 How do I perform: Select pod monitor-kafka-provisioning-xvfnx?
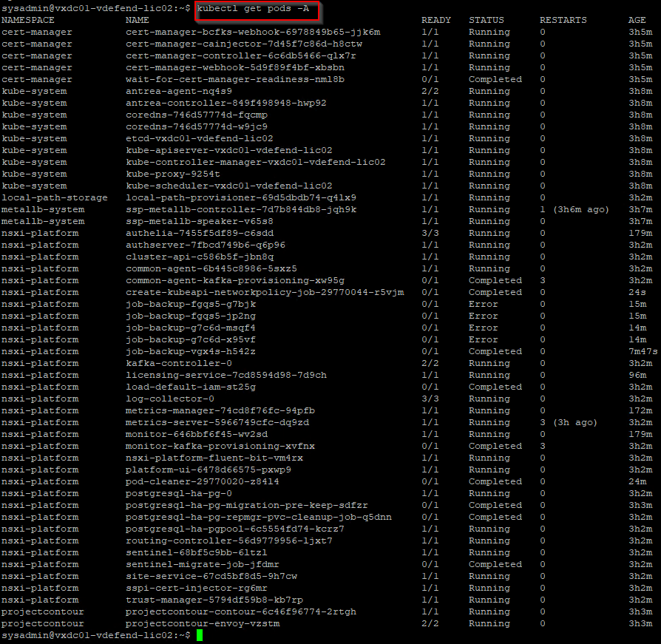[x=220, y=446]
